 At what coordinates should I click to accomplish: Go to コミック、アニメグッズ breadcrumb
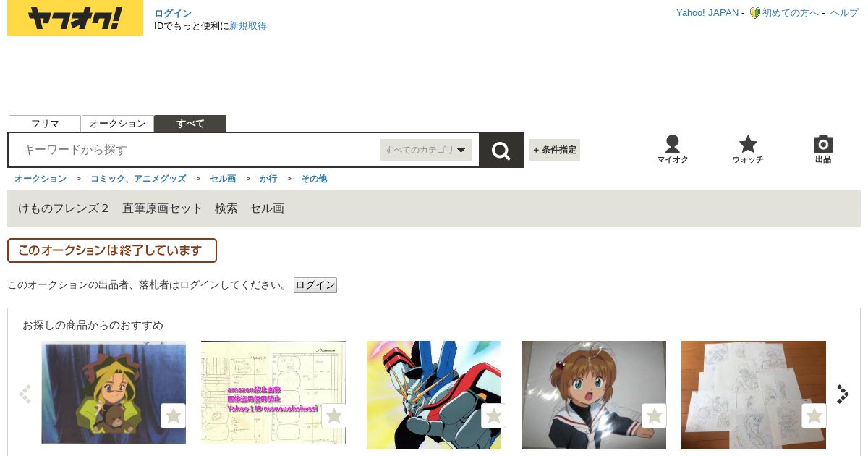[138, 179]
